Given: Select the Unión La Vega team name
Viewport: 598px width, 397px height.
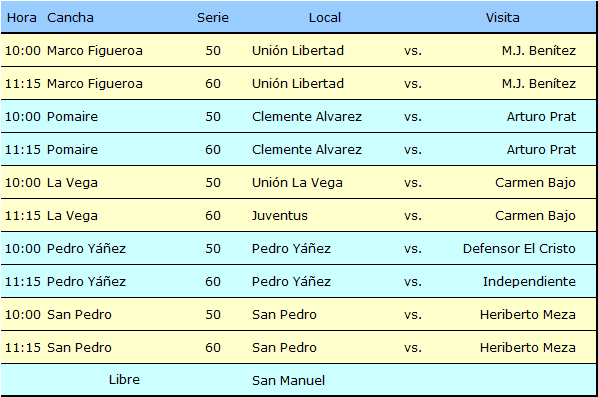Looking at the screenshot, I should [x=297, y=183].
